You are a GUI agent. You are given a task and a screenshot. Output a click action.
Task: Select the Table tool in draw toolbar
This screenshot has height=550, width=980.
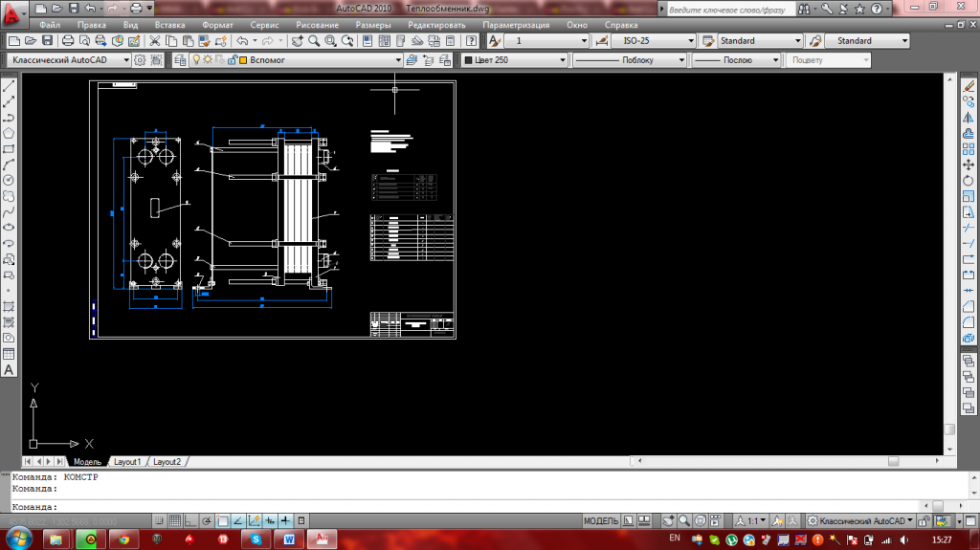click(9, 354)
